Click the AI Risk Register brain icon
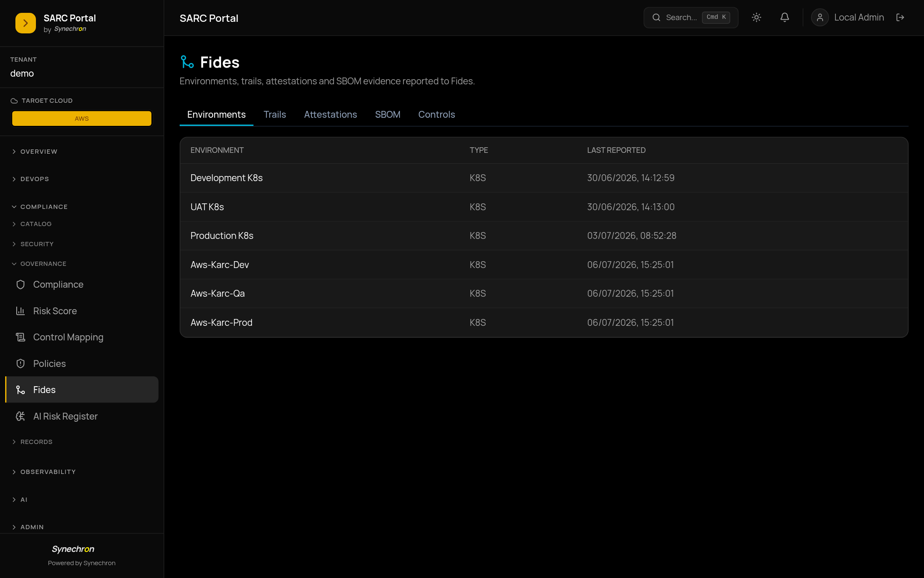The height and width of the screenshot is (578, 924). [21, 416]
